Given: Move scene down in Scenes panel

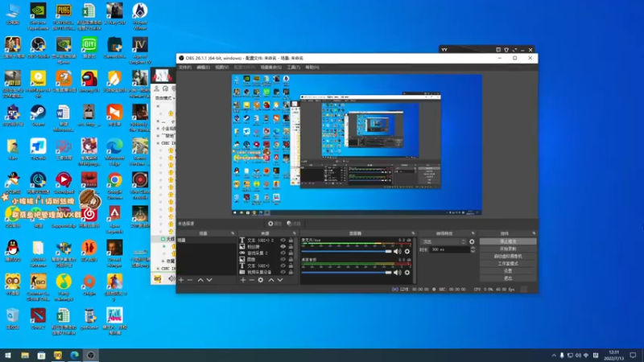Looking at the screenshot, I should point(209,280).
